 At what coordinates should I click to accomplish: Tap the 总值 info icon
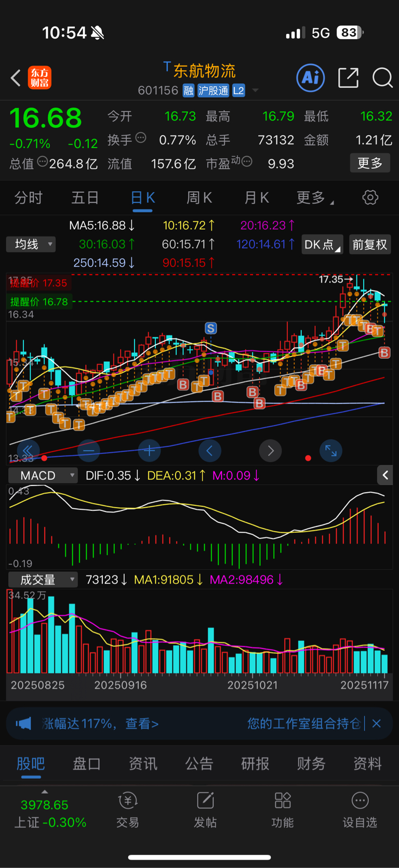(x=43, y=162)
